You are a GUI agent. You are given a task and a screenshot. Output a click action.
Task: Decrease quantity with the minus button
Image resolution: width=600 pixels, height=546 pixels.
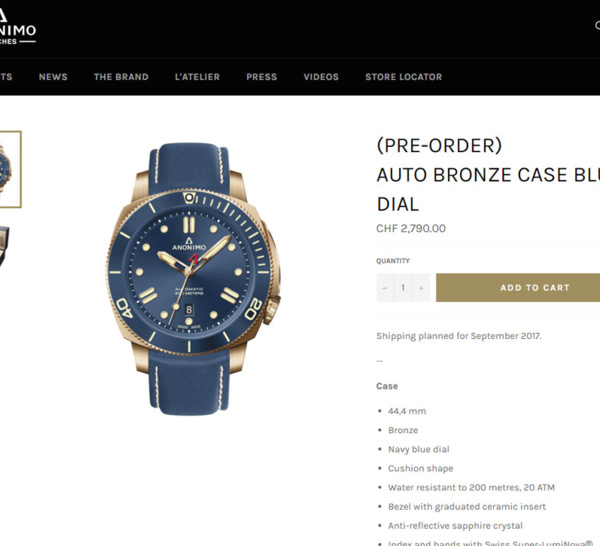[385, 288]
